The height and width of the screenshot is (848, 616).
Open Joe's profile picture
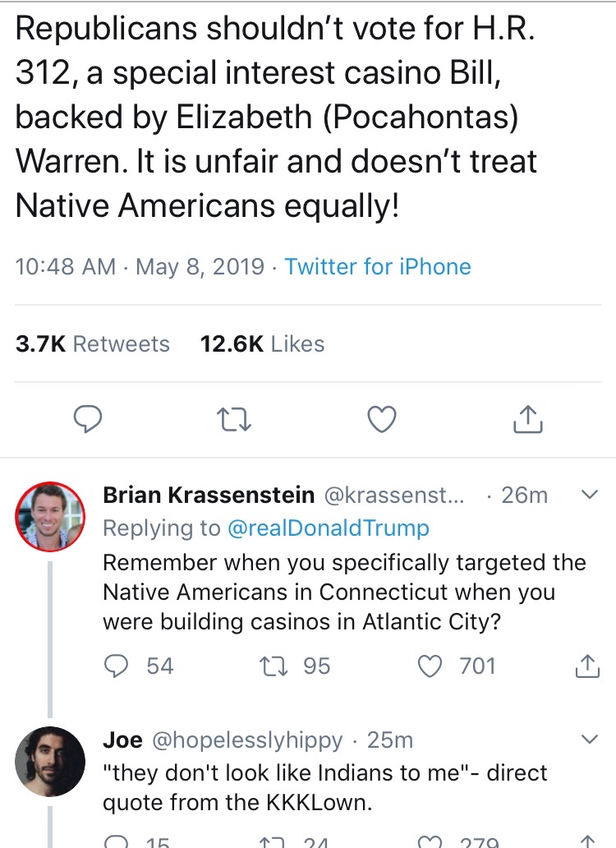pyautogui.click(x=50, y=762)
